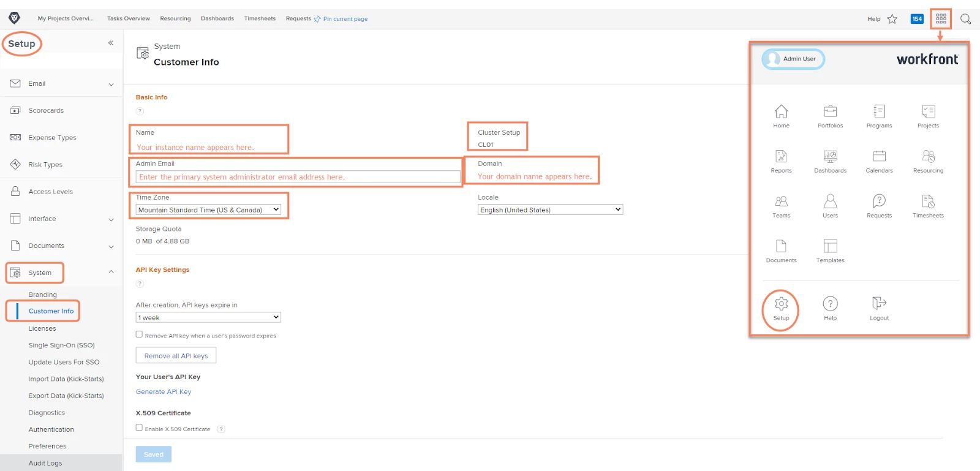The image size is (980, 471).
Task: Open Users from the main menu
Action: [x=831, y=206]
